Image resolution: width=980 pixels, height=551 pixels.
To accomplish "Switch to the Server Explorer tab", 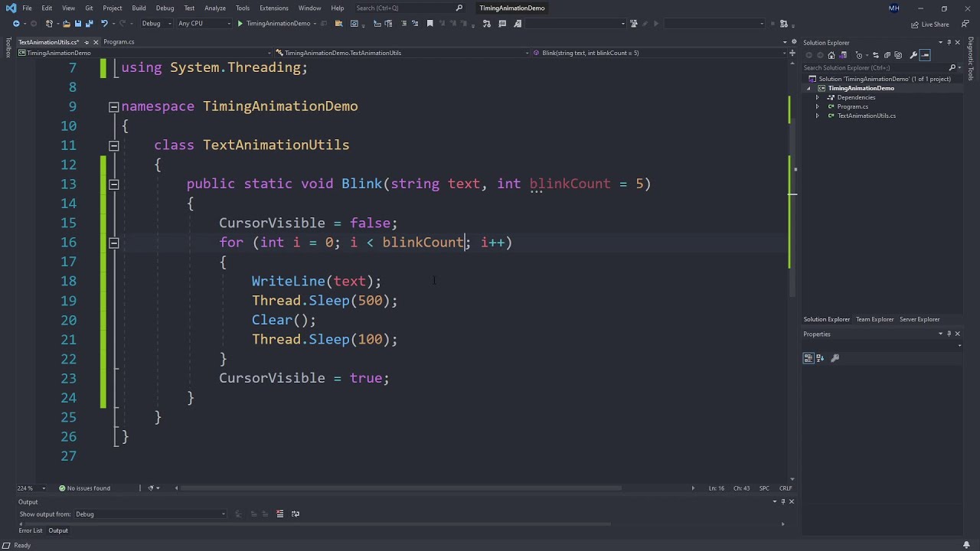I will pos(920,319).
